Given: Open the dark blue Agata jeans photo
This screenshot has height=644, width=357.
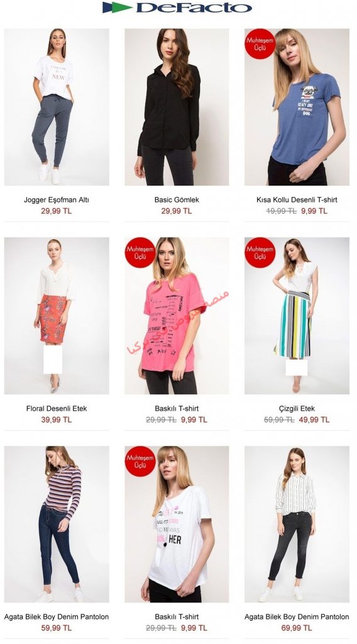Looking at the screenshot, I should pyautogui.click(x=57, y=524).
